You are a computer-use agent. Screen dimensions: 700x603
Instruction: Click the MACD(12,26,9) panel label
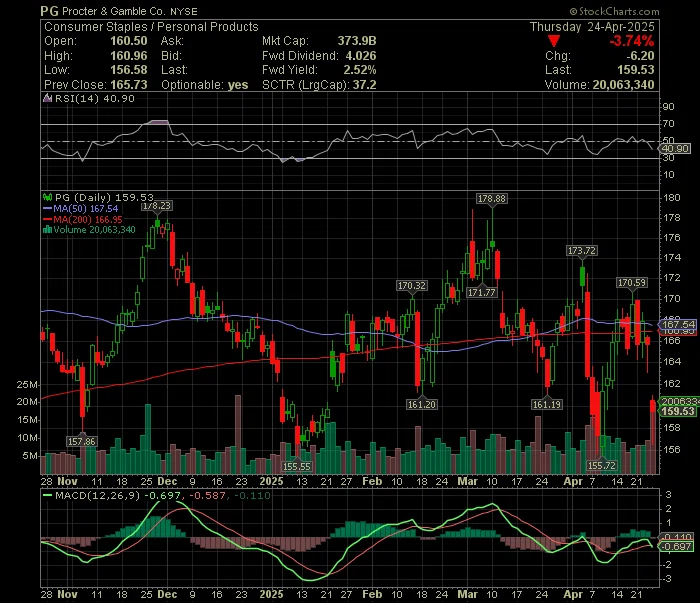(97, 495)
